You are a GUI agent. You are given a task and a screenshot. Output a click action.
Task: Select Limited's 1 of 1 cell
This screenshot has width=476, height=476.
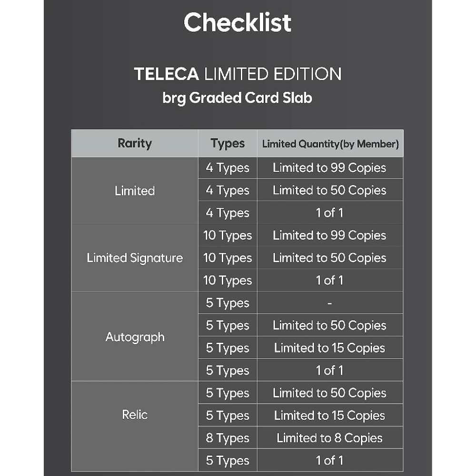(x=330, y=212)
